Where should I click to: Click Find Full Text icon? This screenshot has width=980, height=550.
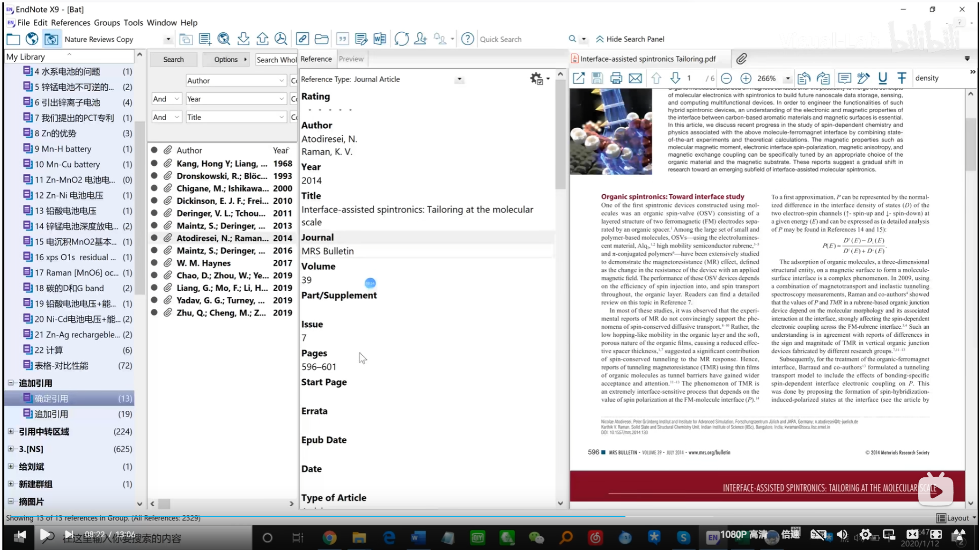[281, 39]
